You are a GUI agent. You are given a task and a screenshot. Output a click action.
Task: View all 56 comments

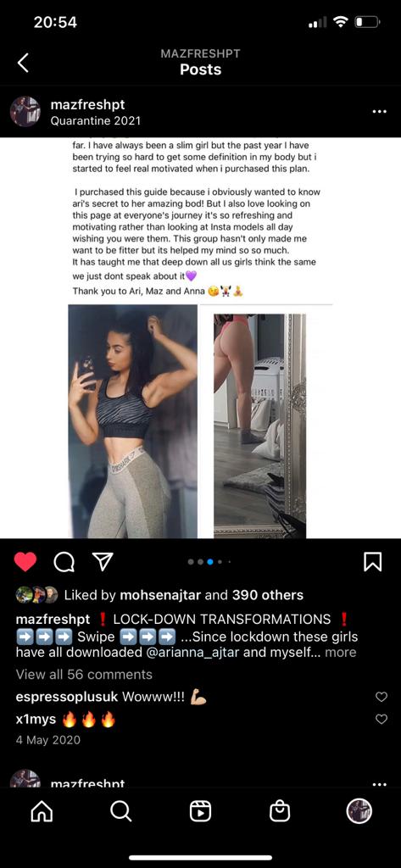click(84, 674)
